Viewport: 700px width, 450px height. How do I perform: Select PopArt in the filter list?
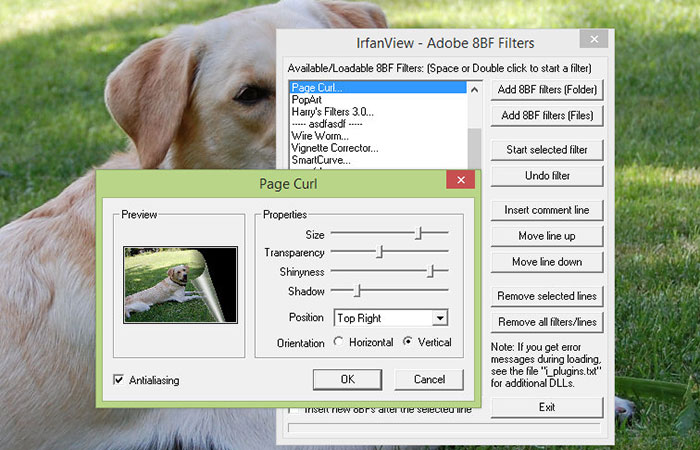(378, 100)
